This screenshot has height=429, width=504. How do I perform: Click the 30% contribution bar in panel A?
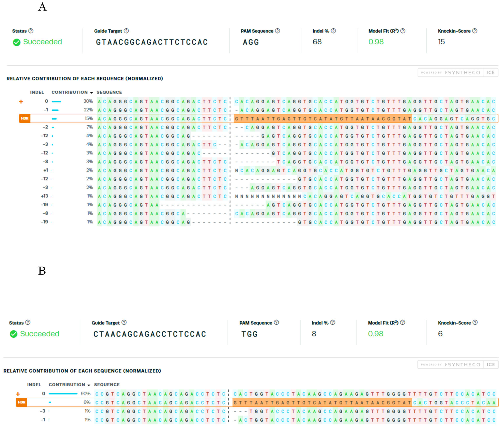click(56, 102)
